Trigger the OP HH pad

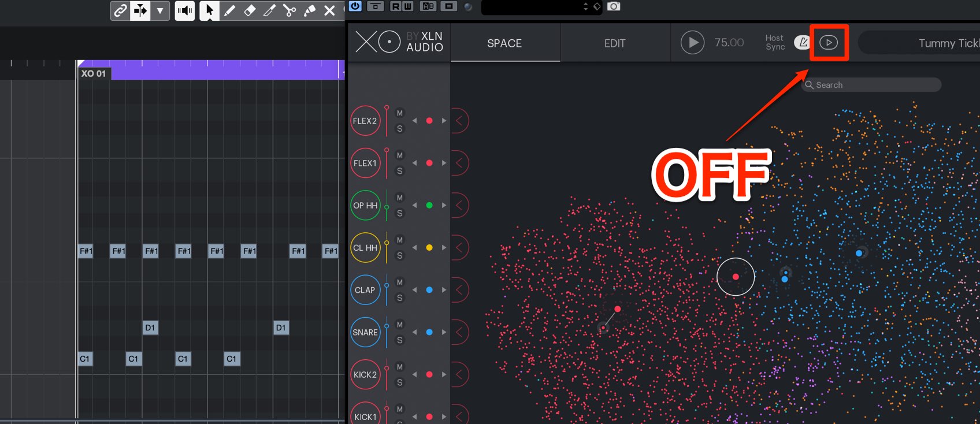tap(365, 205)
